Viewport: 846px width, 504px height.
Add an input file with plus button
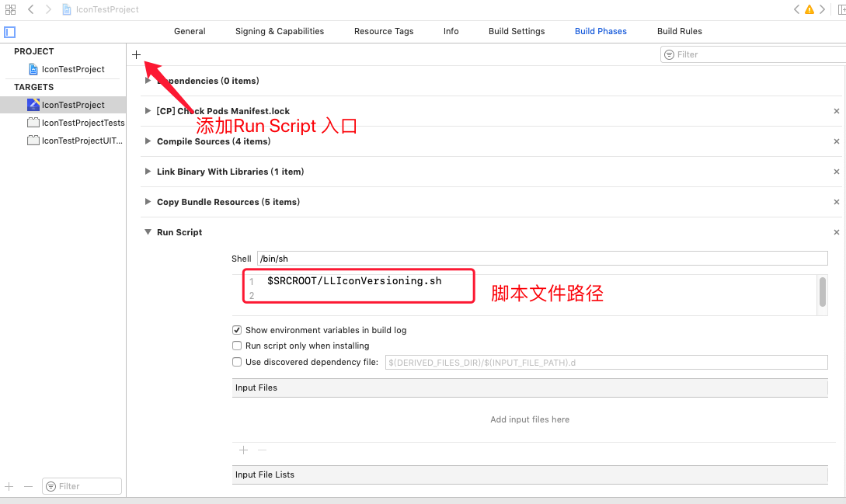(243, 450)
